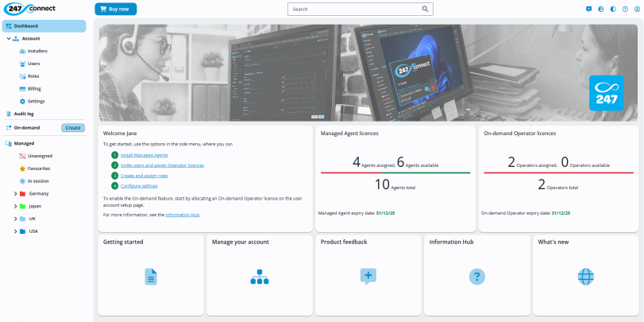Click the On-demand Operator licences usage bar
Viewport: 644px width, 322px height.
tap(558, 173)
